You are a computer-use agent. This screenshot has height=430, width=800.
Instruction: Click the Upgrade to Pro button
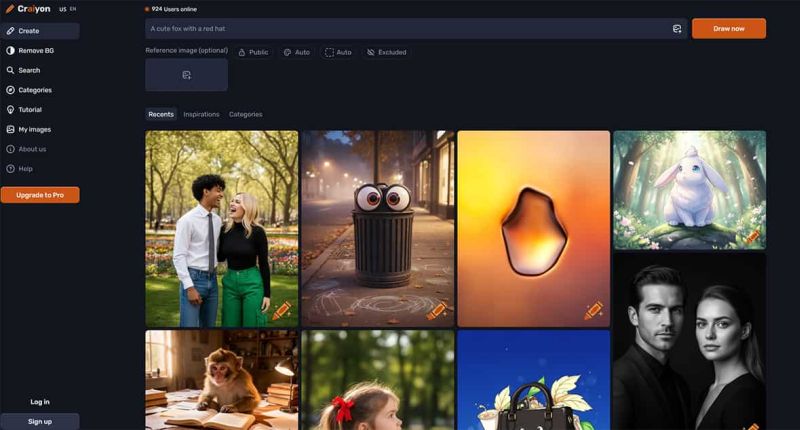pyautogui.click(x=40, y=195)
